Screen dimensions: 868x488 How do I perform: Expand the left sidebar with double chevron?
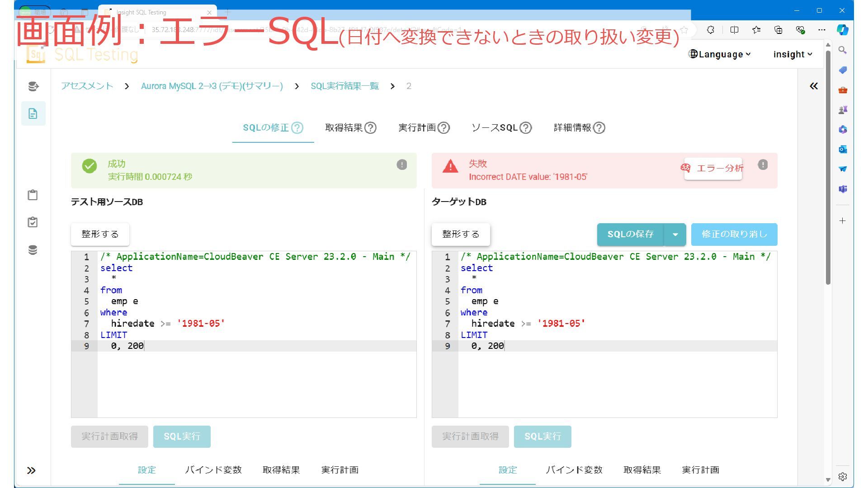click(31, 470)
